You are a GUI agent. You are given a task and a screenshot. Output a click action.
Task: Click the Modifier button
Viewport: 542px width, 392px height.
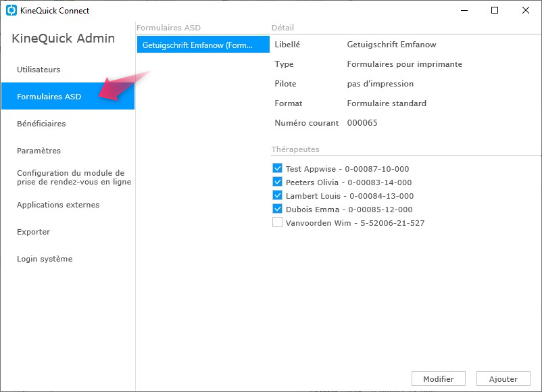[439, 379]
